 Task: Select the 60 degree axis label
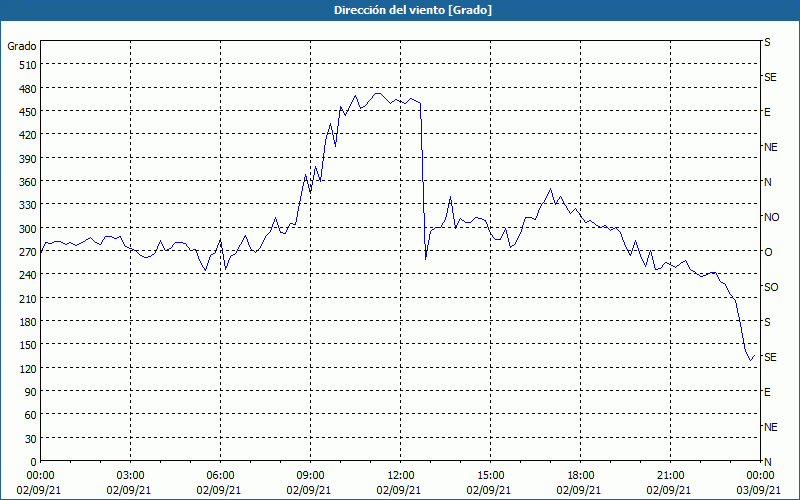pos(31,415)
